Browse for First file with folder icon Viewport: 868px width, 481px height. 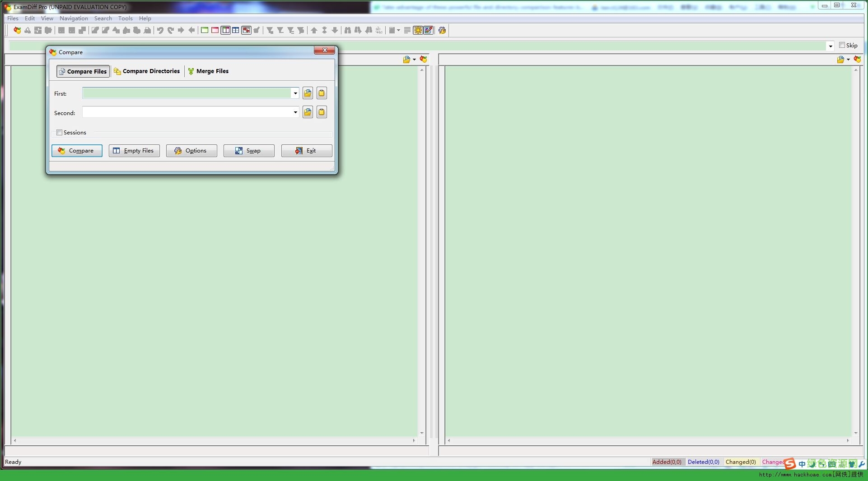coord(308,93)
